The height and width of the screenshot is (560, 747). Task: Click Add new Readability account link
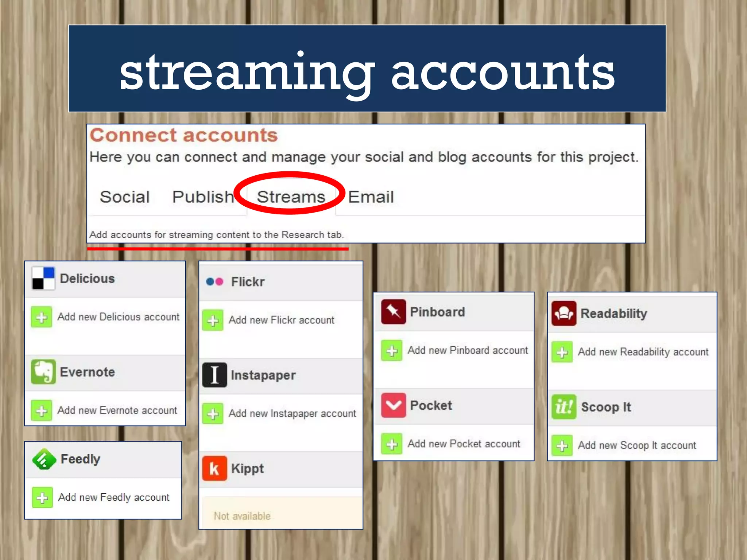(643, 352)
